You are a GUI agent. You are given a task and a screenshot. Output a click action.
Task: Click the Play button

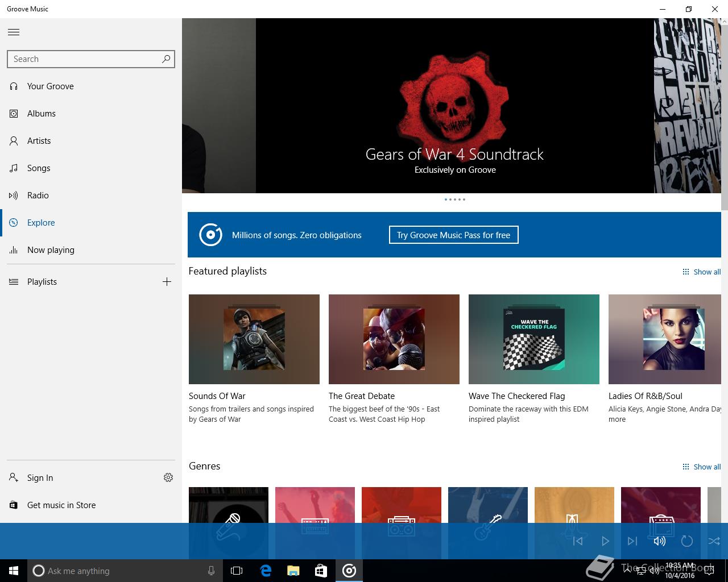pyautogui.click(x=605, y=541)
